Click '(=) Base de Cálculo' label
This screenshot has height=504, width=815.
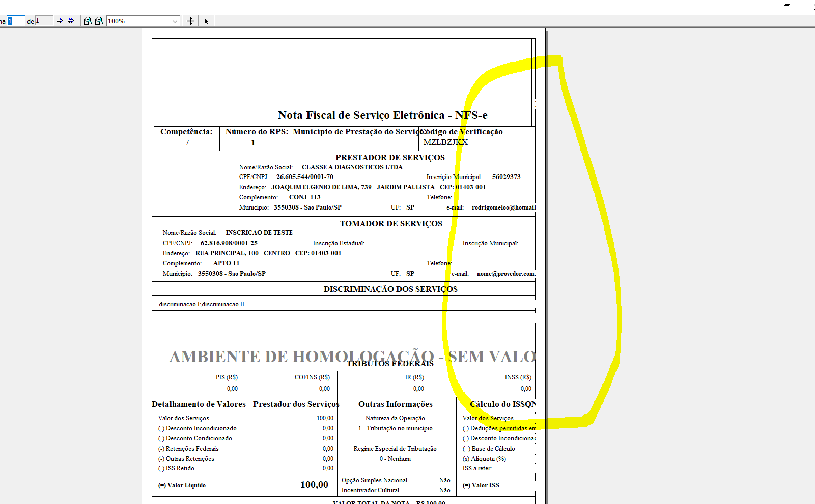click(x=489, y=449)
